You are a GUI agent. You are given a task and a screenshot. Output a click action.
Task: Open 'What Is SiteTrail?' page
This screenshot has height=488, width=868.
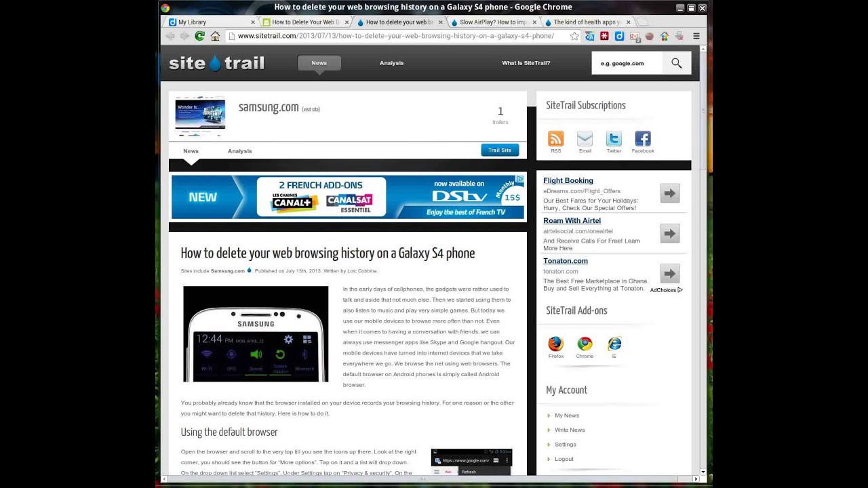(526, 63)
